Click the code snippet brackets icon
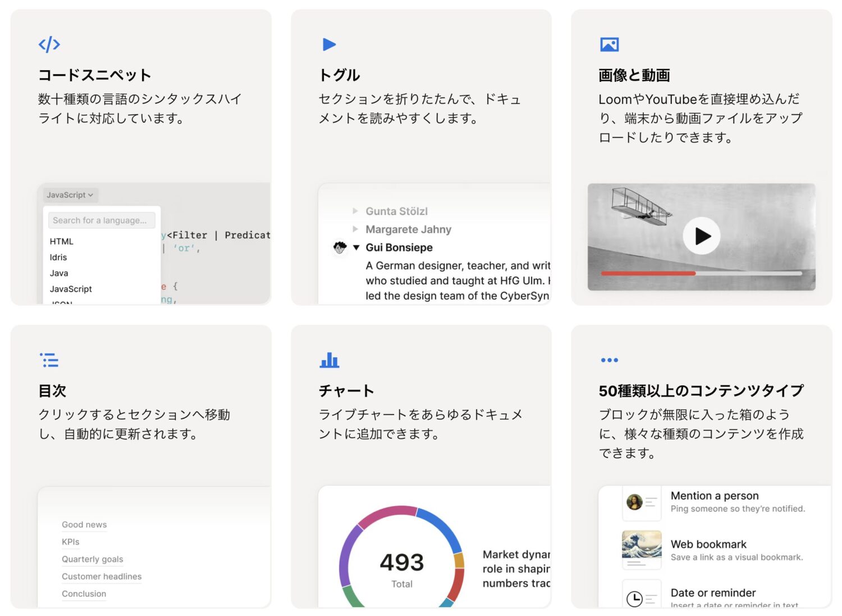Screen dimensions: 842x616 coord(49,44)
